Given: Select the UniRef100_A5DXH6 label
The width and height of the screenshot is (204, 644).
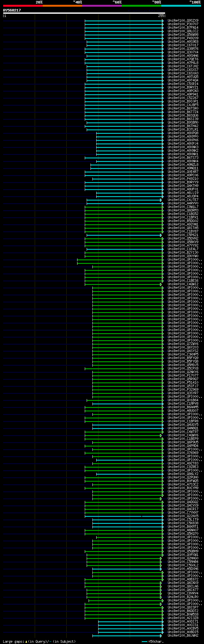Looking at the screenshot, I should click(183, 569).
